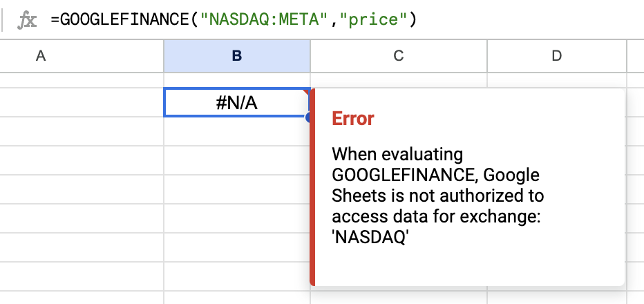Screen dimensions: 644x304
Task: Select column D header
Action: (556, 56)
